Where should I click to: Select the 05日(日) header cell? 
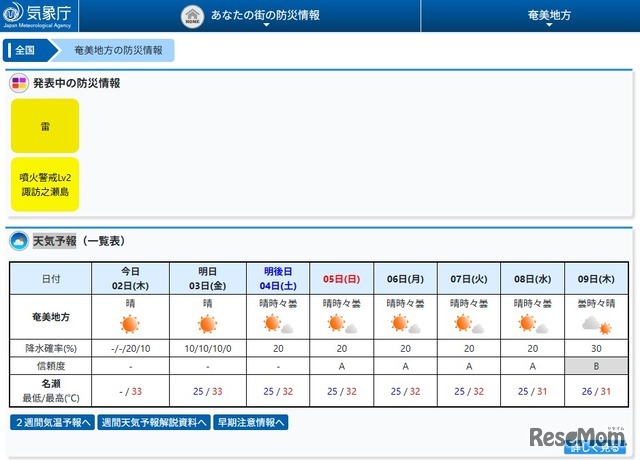(342, 278)
